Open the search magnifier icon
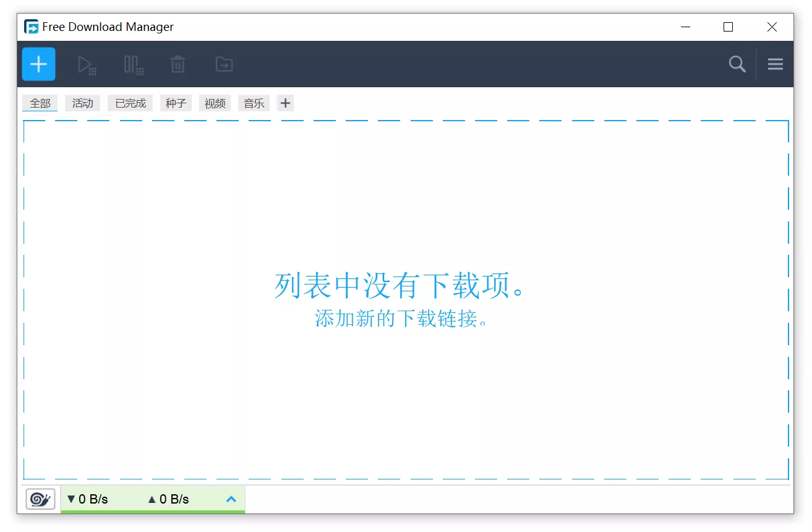The image size is (812, 532). [737, 64]
